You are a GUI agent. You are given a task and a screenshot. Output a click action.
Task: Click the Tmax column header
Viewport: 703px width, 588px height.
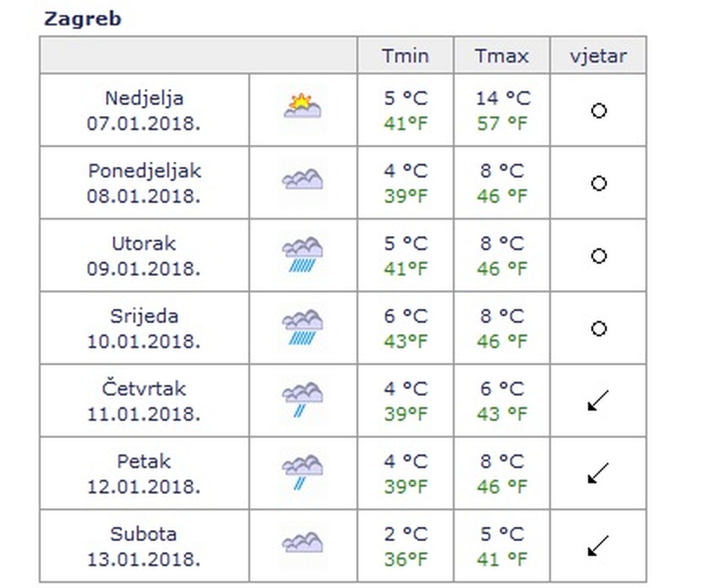[502, 56]
